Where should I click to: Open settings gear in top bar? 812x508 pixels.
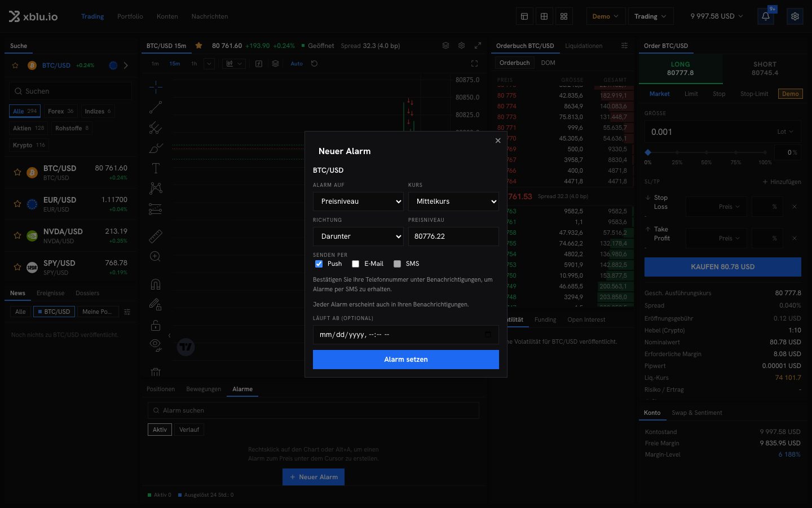tap(795, 16)
